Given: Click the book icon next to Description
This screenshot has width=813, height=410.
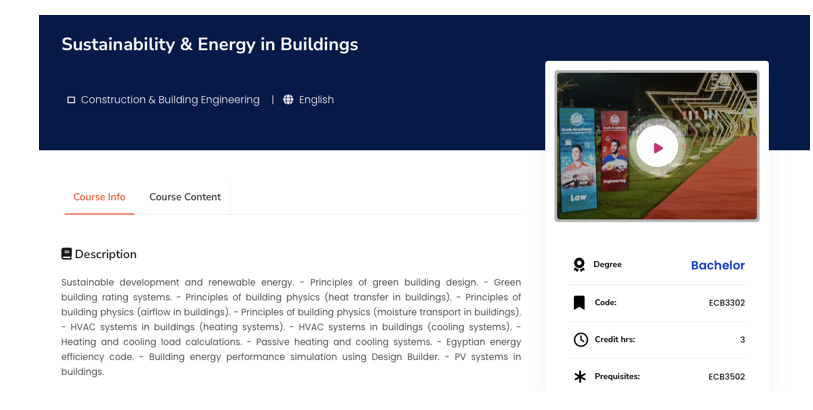Looking at the screenshot, I should [67, 254].
